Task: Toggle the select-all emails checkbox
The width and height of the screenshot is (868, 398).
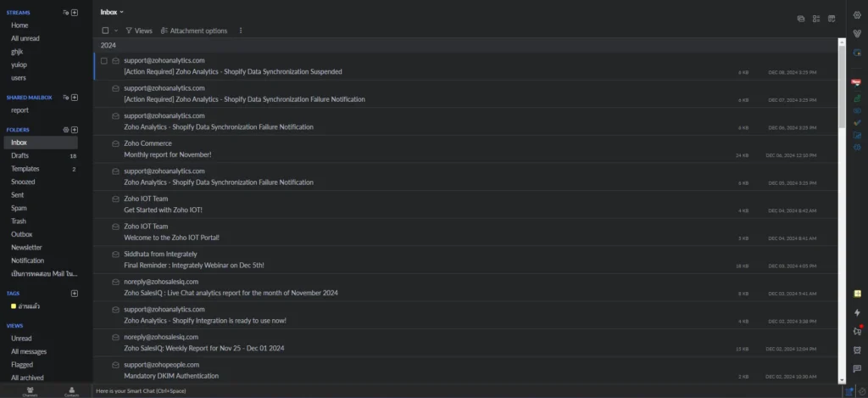Action: pos(105,31)
